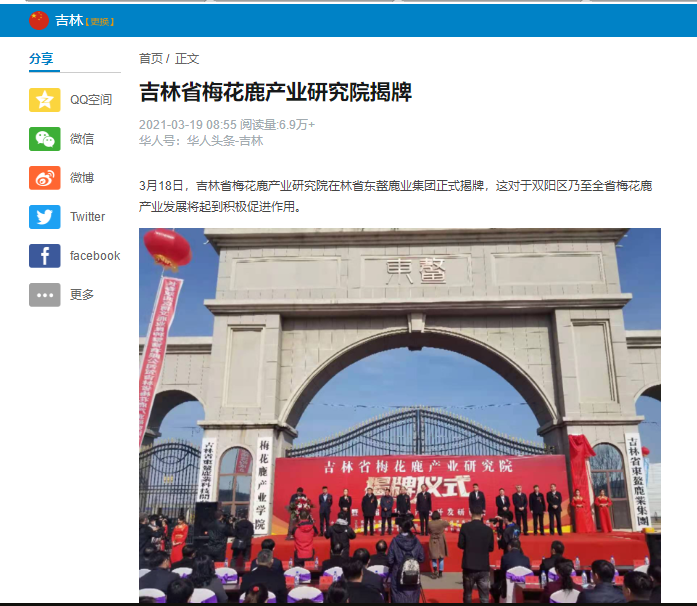
Task: Click the China flag logo in header
Action: (39, 20)
